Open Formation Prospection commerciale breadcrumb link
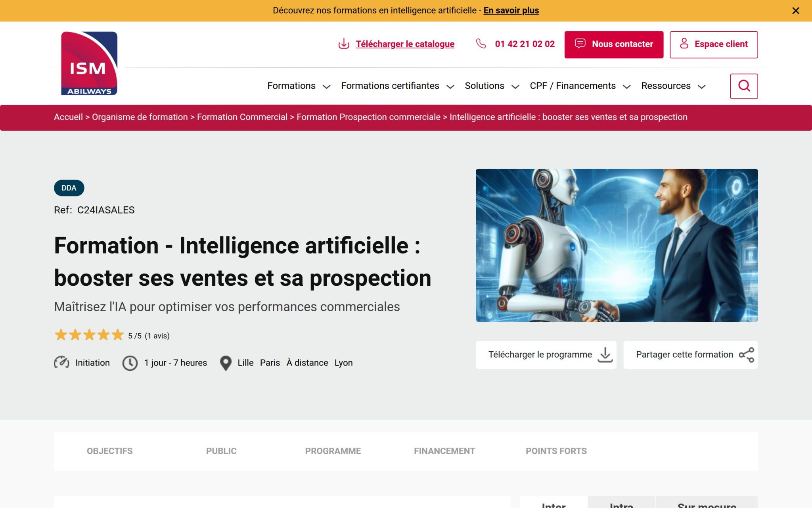The image size is (812, 508). point(368,117)
